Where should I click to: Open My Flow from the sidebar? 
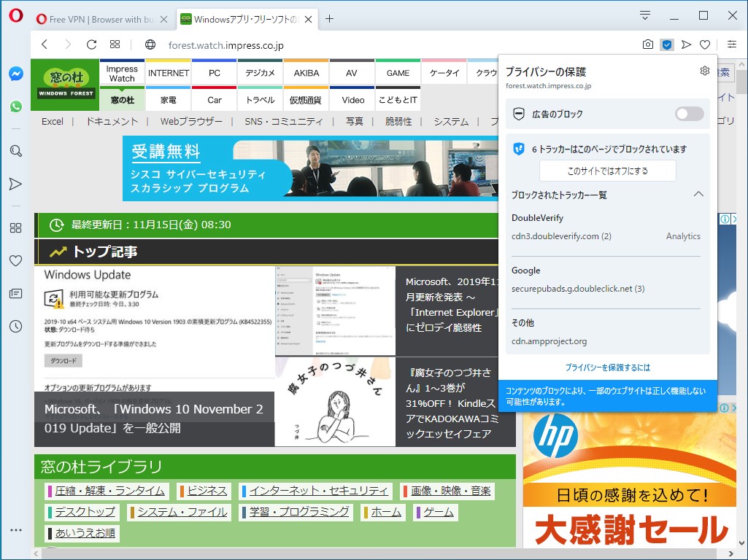coord(15,184)
